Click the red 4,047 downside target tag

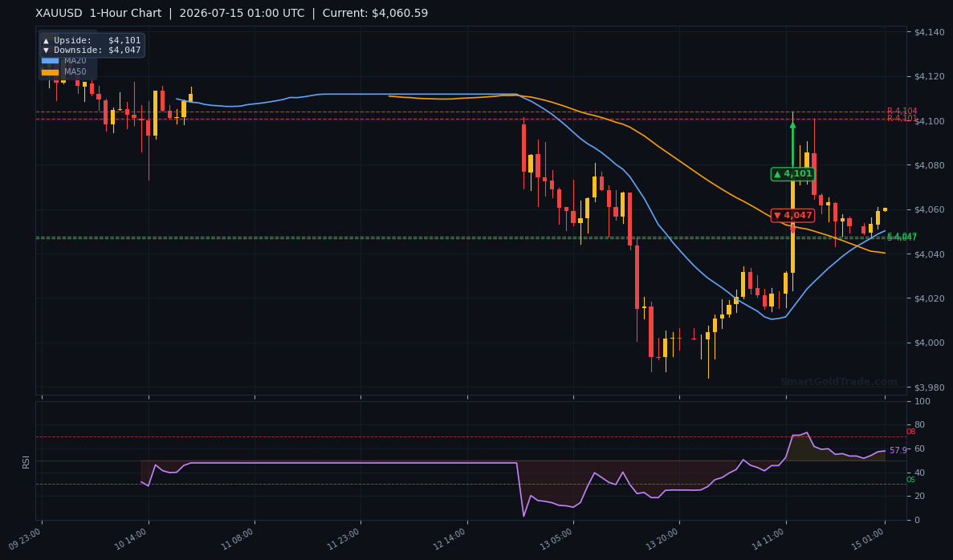(792, 216)
